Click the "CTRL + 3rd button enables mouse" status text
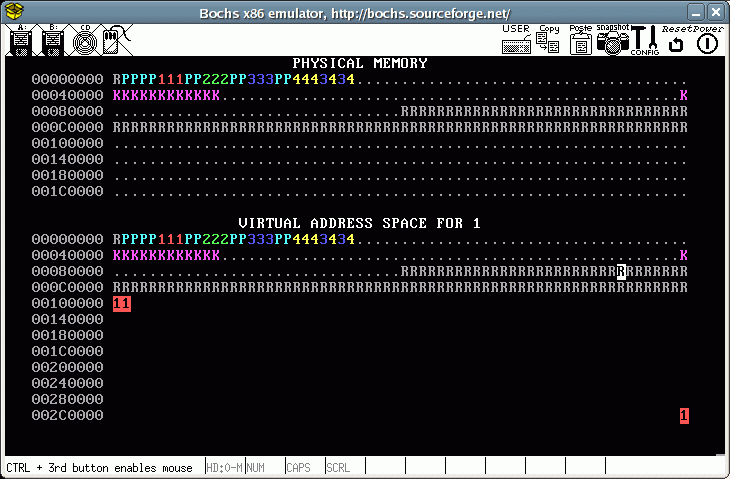 pyautogui.click(x=100, y=467)
